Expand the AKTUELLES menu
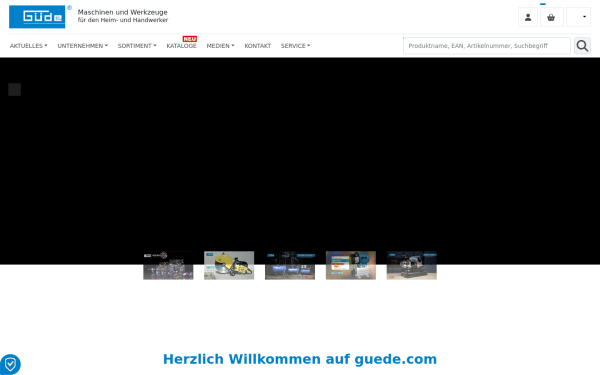The width and height of the screenshot is (600, 375). 29,46
